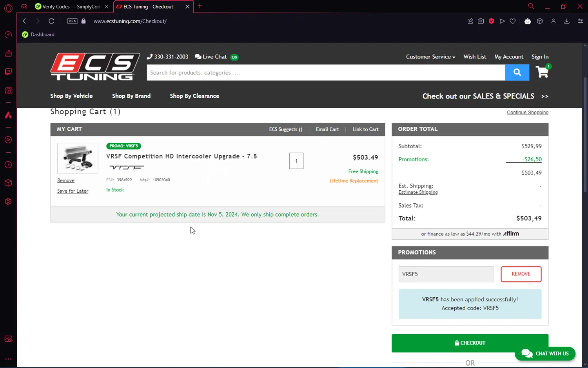Click the green CHECKOUT button
Image resolution: width=588 pixels, height=368 pixels.
click(x=470, y=343)
